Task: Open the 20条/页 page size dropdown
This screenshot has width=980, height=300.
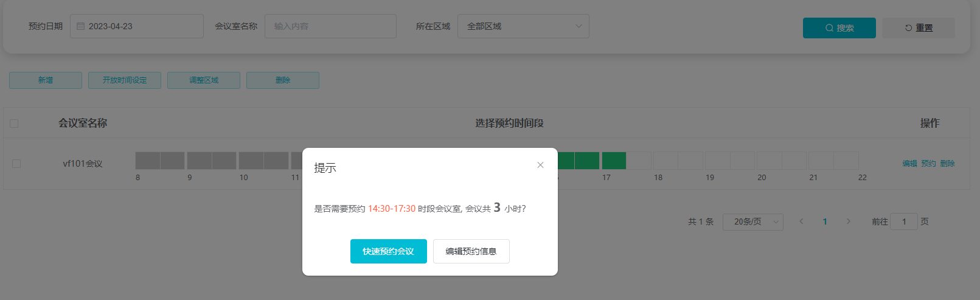Action: [753, 222]
